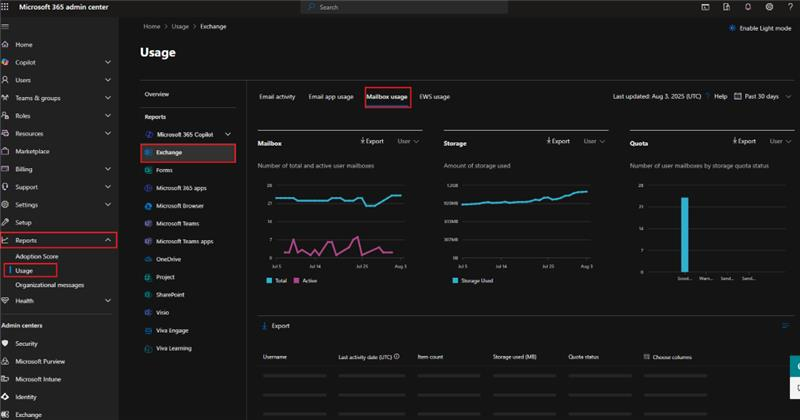800x420 pixels.
Task: Expand the Teams & groups chevron
Action: 108,97
